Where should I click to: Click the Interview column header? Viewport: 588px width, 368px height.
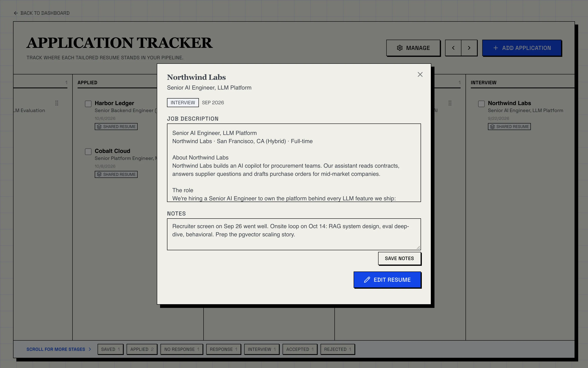[x=483, y=83]
